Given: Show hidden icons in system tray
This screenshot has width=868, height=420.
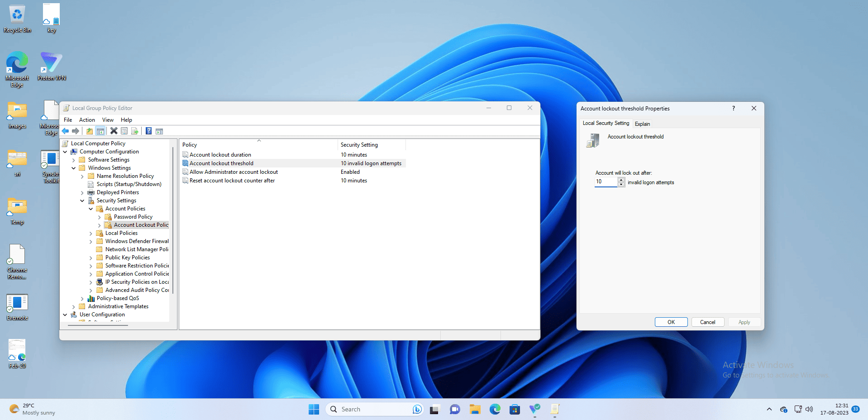Looking at the screenshot, I should pyautogui.click(x=769, y=409).
